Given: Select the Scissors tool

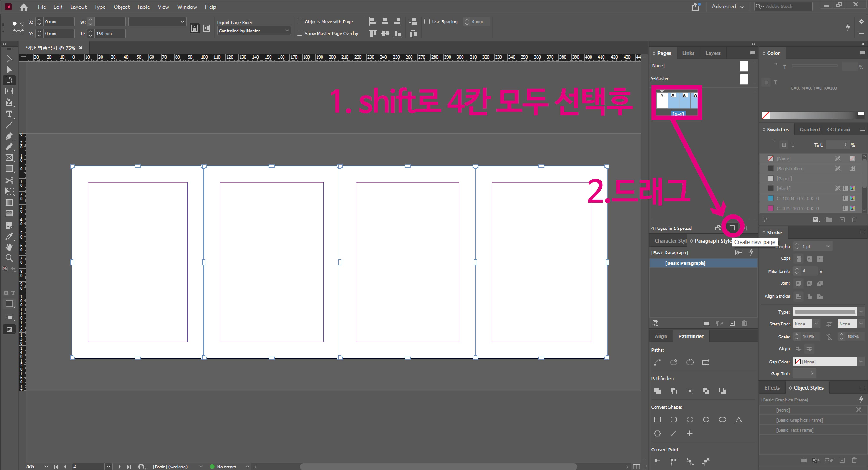Looking at the screenshot, I should (x=9, y=181).
